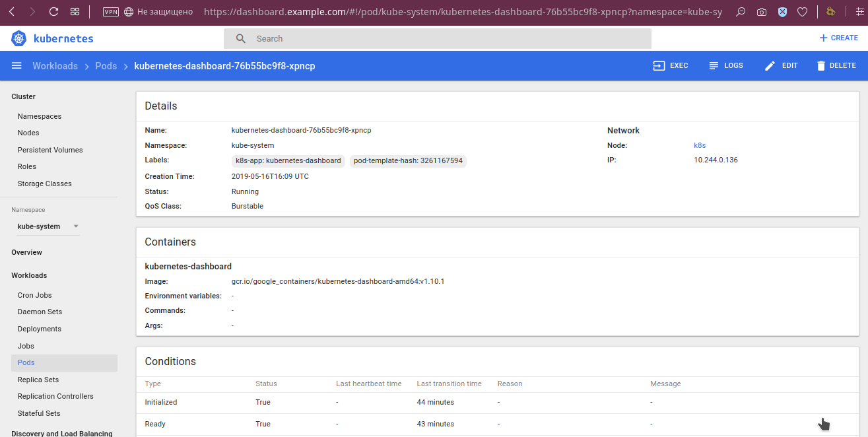Viewport: 868px width, 437px height.
Task: Open Cluster section in sidebar
Action: pyautogui.click(x=23, y=96)
